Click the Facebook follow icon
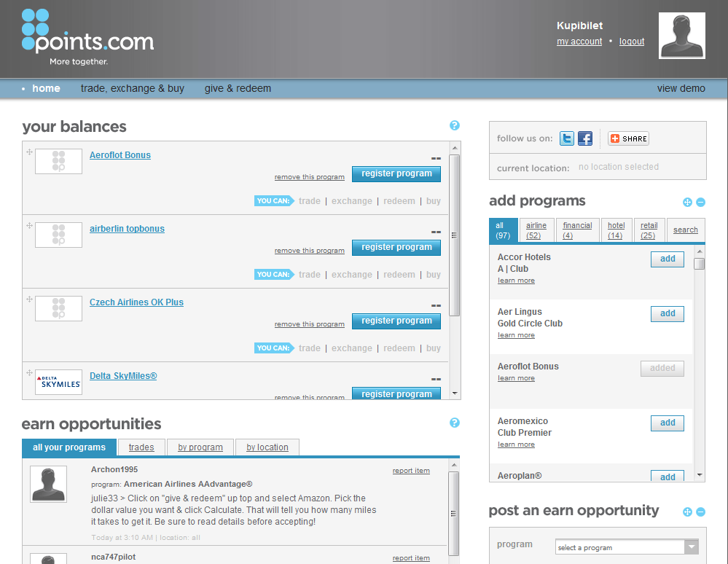 [585, 138]
